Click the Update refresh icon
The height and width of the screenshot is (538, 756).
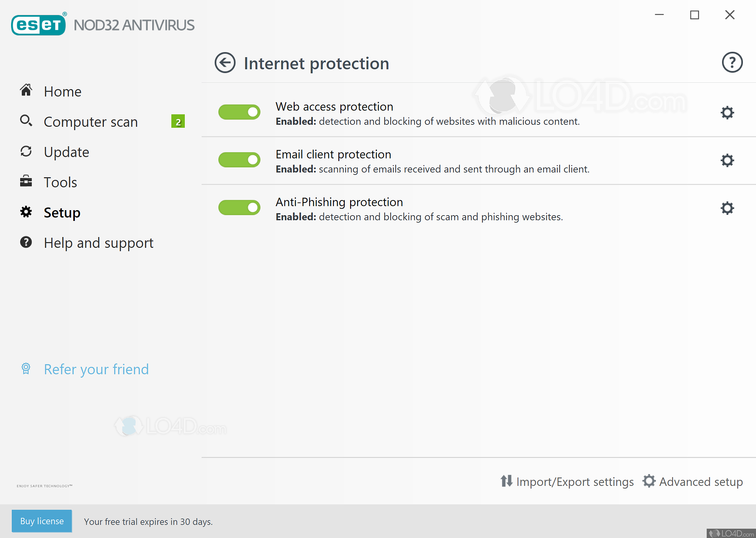26,151
